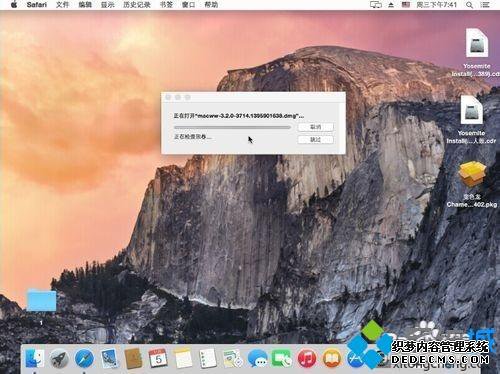This screenshot has width=500, height=374.
Task: Open iBooks orange book icon
Action: pyautogui.click(x=332, y=359)
